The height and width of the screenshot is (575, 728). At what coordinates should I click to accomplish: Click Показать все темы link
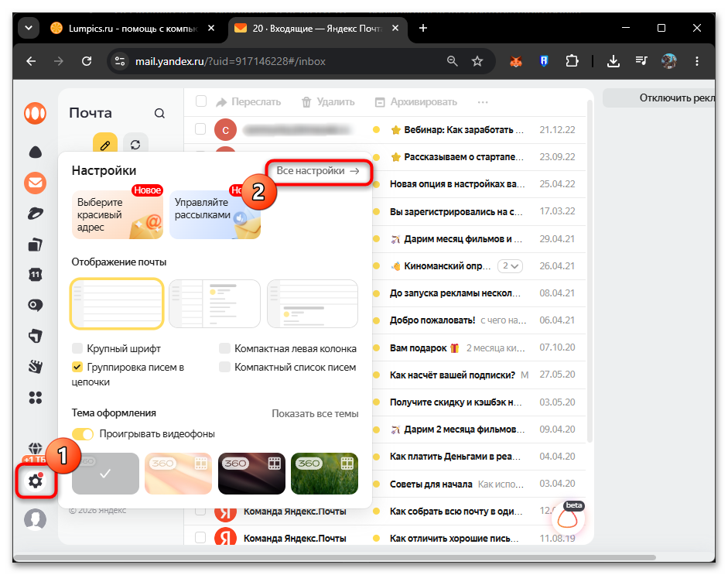coord(315,413)
